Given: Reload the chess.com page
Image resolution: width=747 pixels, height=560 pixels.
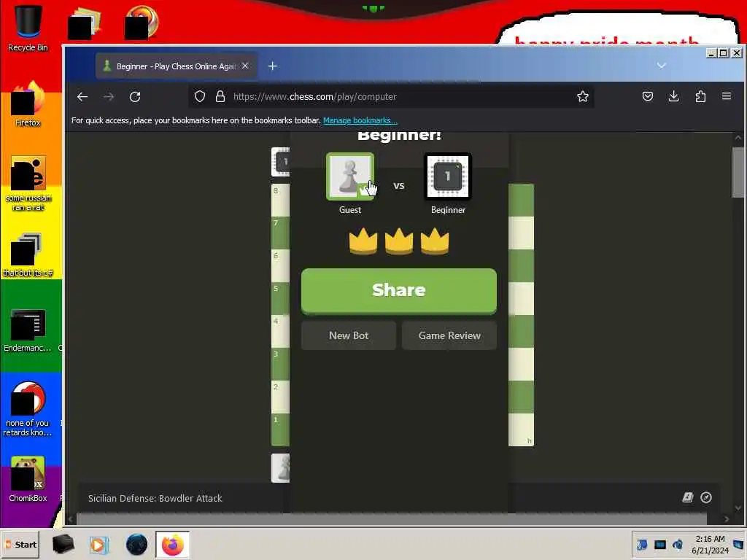Looking at the screenshot, I should (135, 97).
